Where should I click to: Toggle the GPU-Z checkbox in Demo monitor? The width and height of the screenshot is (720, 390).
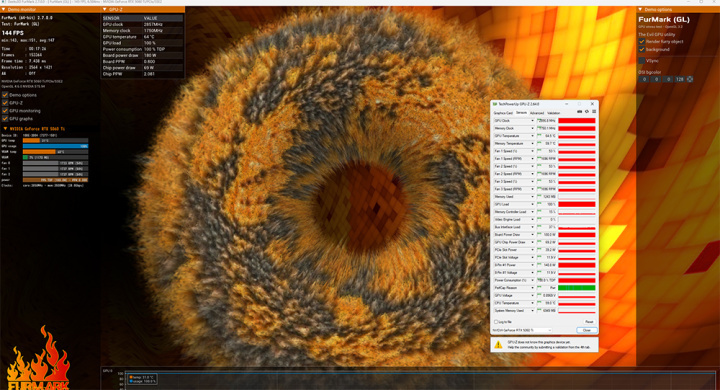click(x=5, y=103)
